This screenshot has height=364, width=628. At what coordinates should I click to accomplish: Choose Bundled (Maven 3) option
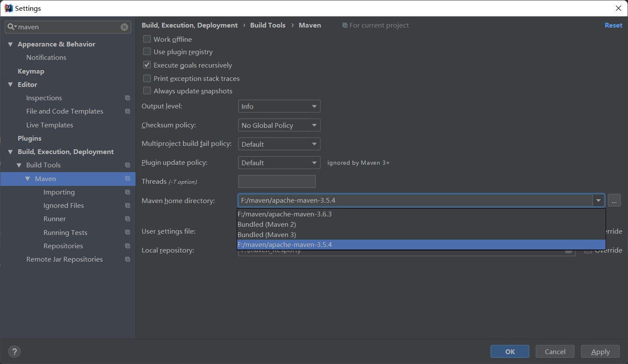[x=267, y=235]
